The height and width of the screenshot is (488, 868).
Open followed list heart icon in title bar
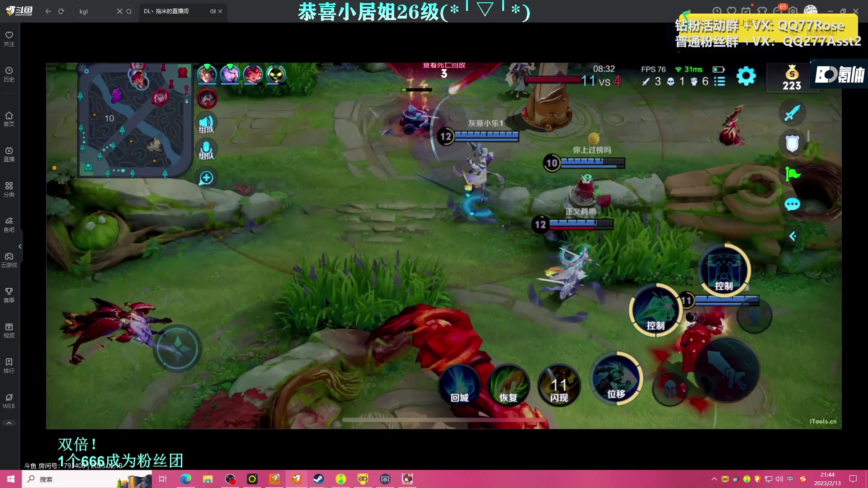click(731, 10)
